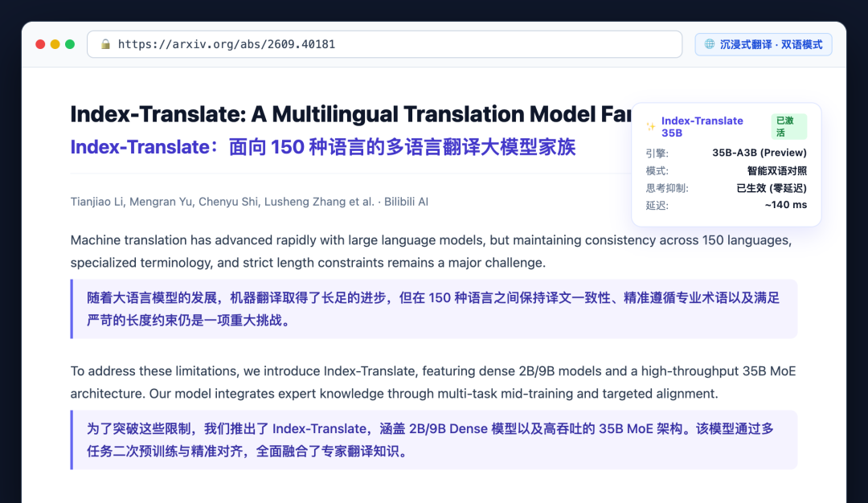Image resolution: width=868 pixels, height=503 pixels.
Task: Click the green maximize window button
Action: (x=70, y=44)
